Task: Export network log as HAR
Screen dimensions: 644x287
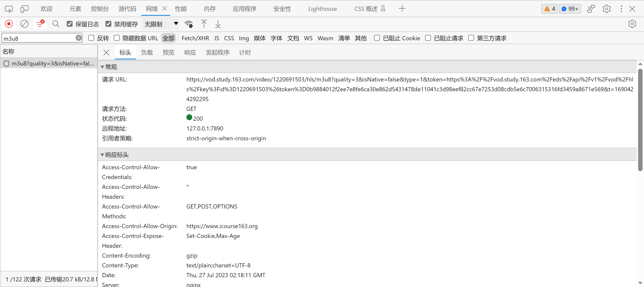Action: point(218,24)
